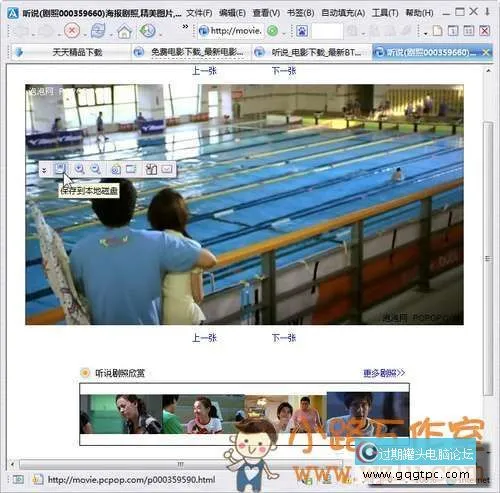
Task: Open the 工具(T) menu
Action: click(x=385, y=13)
